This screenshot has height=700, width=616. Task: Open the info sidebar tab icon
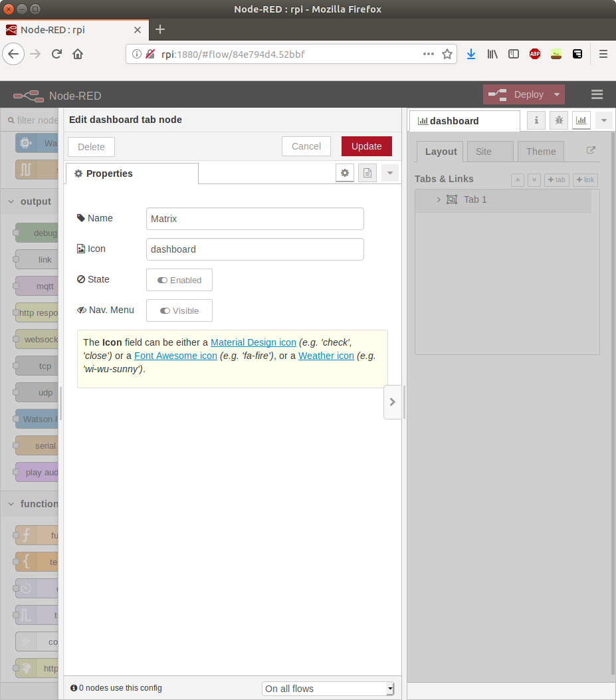[x=536, y=120]
